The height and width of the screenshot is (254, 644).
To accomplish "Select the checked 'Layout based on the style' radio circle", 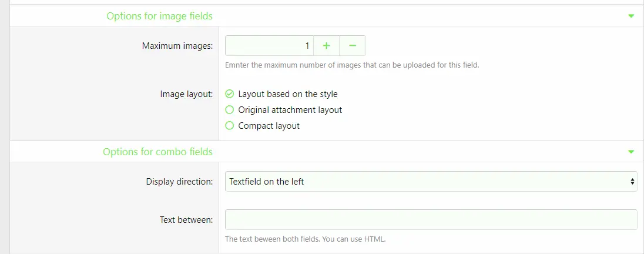I will click(x=230, y=94).
